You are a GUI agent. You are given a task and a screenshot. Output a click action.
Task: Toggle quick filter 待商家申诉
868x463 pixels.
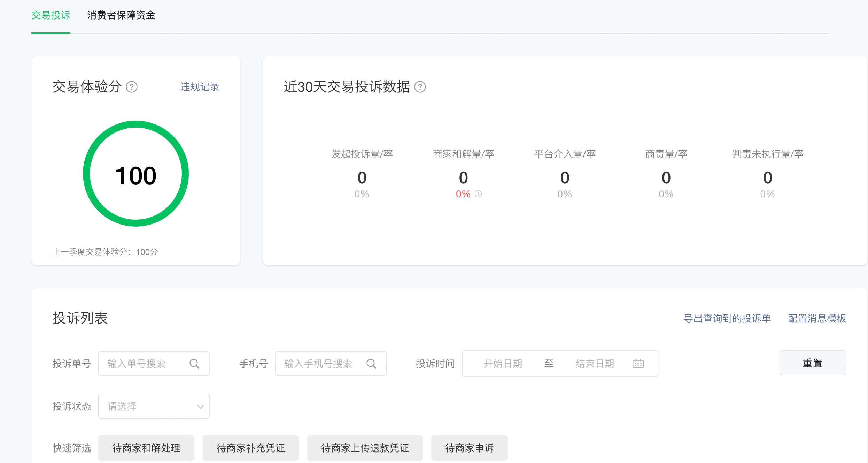point(469,448)
